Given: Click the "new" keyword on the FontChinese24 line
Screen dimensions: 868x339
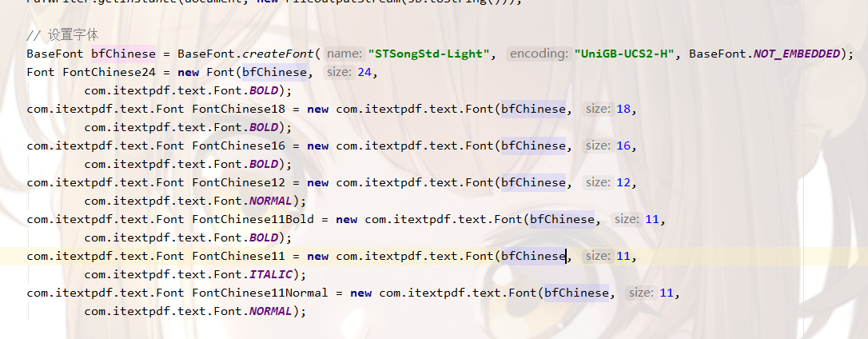Looking at the screenshot, I should (188, 73).
